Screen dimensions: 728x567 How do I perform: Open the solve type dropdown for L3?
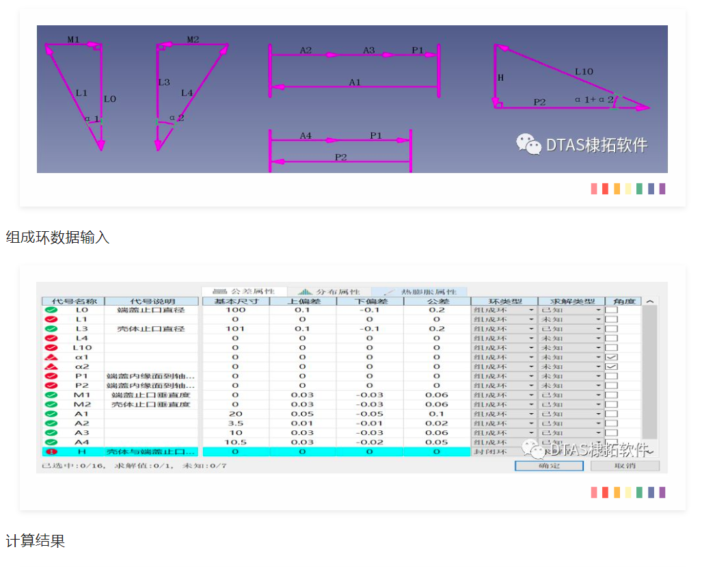click(x=598, y=329)
